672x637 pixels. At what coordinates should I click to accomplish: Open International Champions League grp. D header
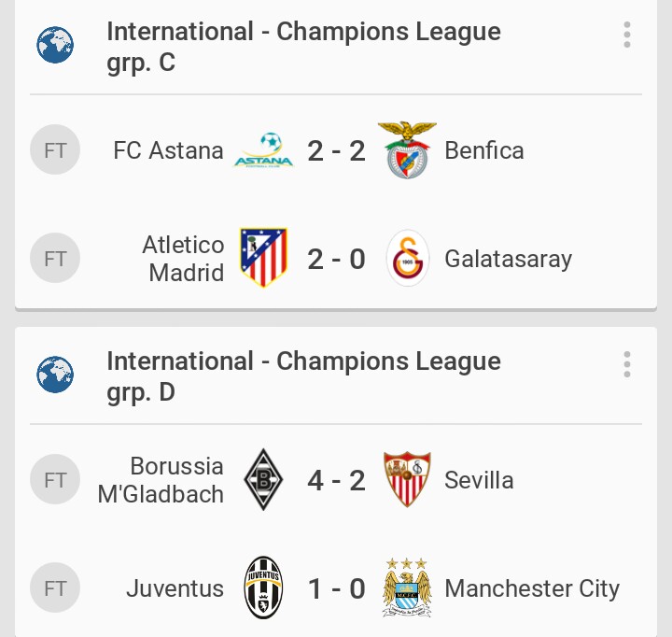(303, 376)
